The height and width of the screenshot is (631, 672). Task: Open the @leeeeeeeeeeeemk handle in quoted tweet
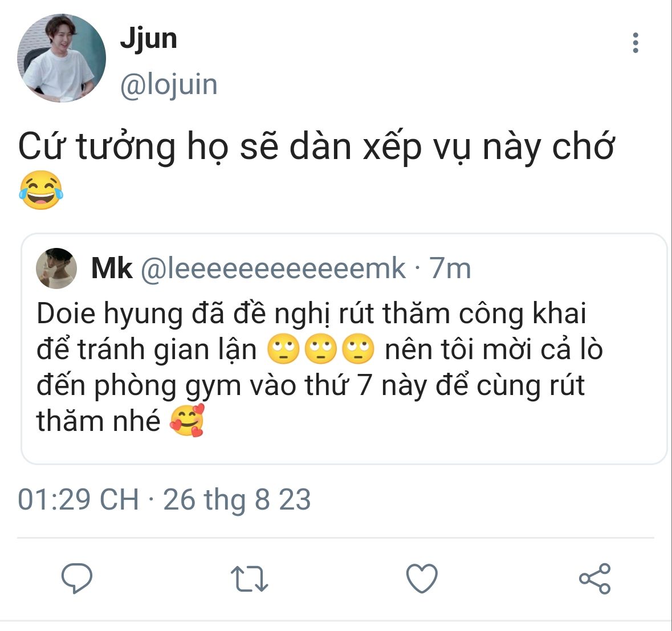[x=273, y=269]
